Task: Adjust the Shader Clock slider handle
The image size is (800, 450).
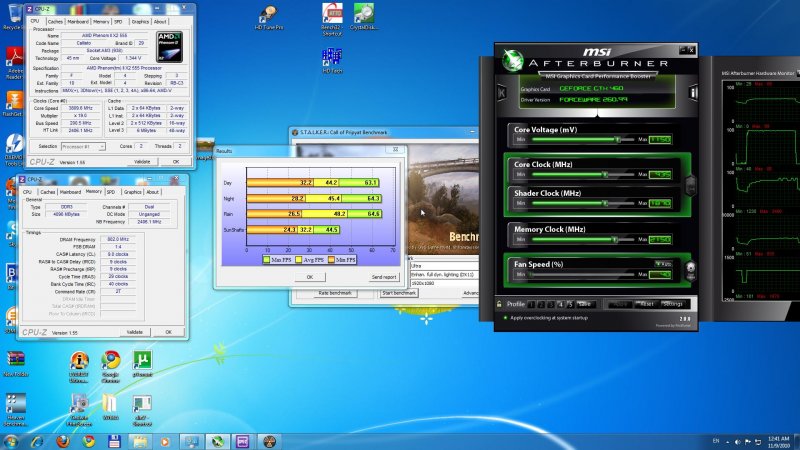Action: 605,203
